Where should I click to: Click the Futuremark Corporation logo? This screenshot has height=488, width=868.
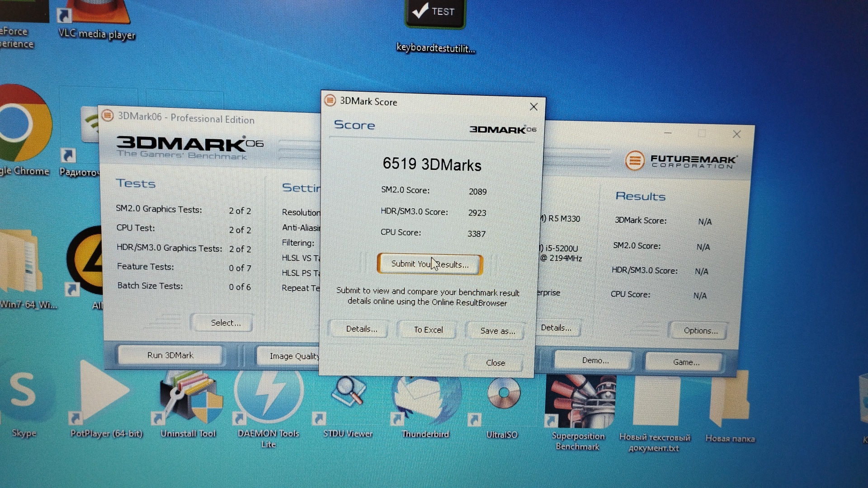pos(681,161)
